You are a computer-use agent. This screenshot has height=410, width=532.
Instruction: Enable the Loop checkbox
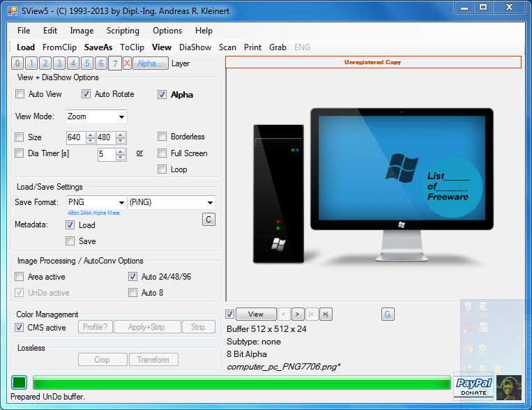[x=162, y=169]
